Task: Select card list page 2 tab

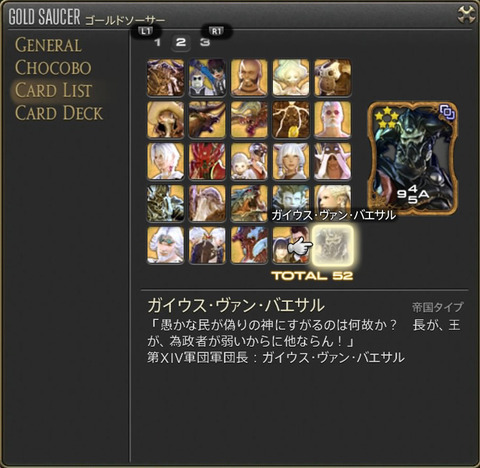Action: 181,42
